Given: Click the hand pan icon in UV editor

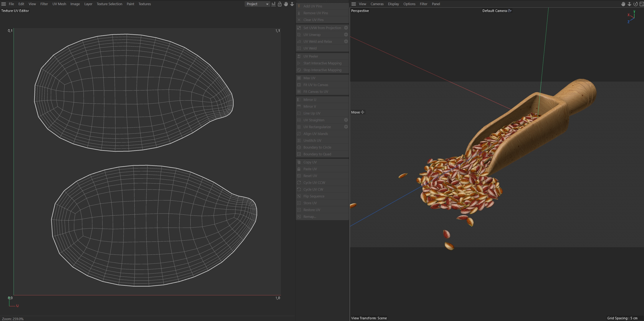Looking at the screenshot, I should coord(286,4).
